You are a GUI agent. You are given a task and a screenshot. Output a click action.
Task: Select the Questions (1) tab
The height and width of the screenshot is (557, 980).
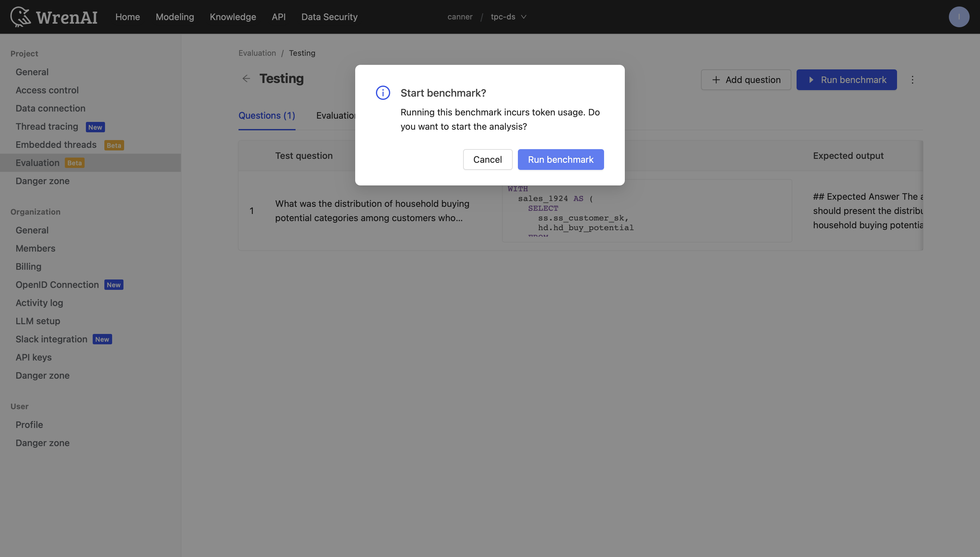(x=266, y=115)
